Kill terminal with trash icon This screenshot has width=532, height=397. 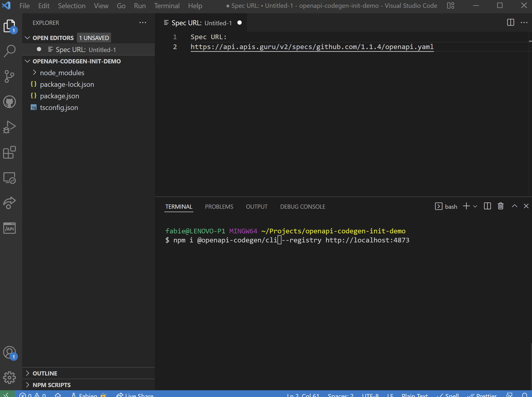click(x=501, y=206)
